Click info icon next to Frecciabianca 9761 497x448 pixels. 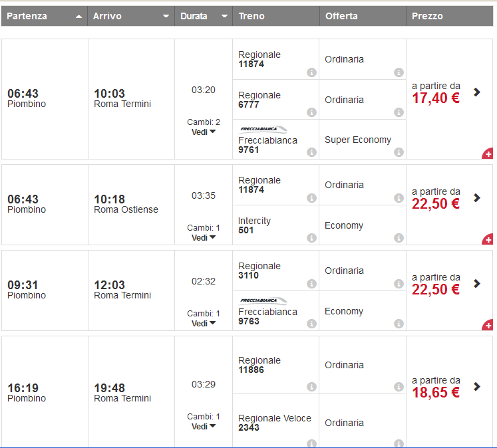pyautogui.click(x=311, y=152)
